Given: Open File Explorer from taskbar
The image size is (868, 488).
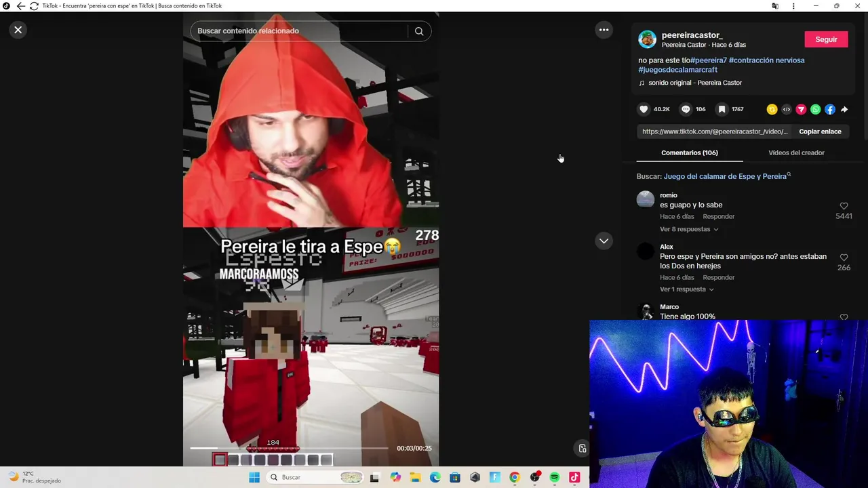Looking at the screenshot, I should [415, 477].
